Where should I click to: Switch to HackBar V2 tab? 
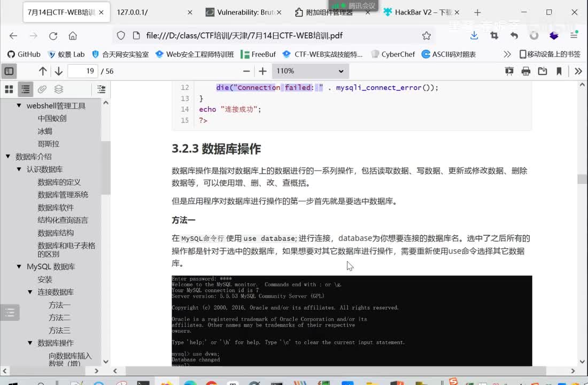[422, 12]
